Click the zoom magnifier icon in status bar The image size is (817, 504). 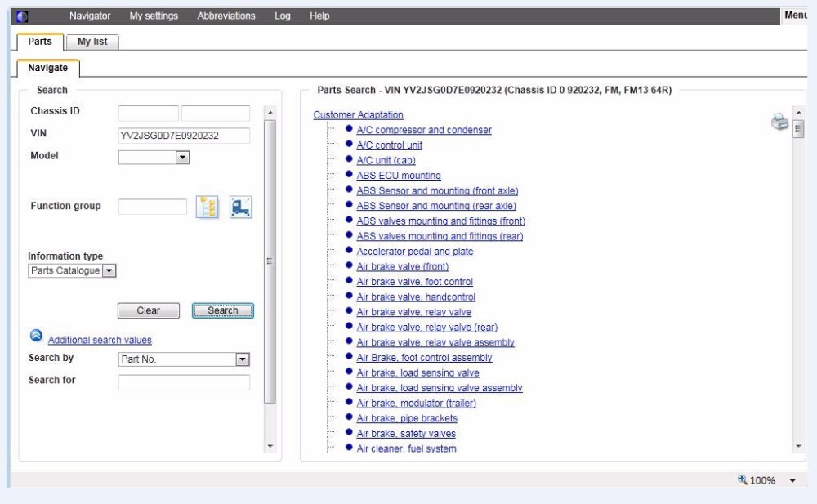coord(743,479)
